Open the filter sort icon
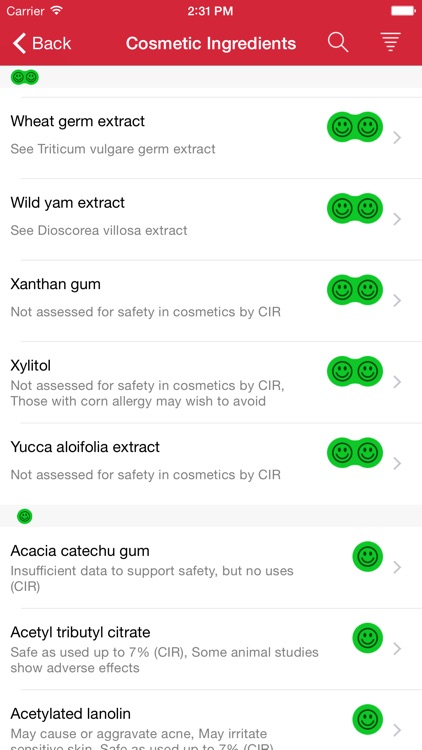422x750 pixels. click(390, 43)
